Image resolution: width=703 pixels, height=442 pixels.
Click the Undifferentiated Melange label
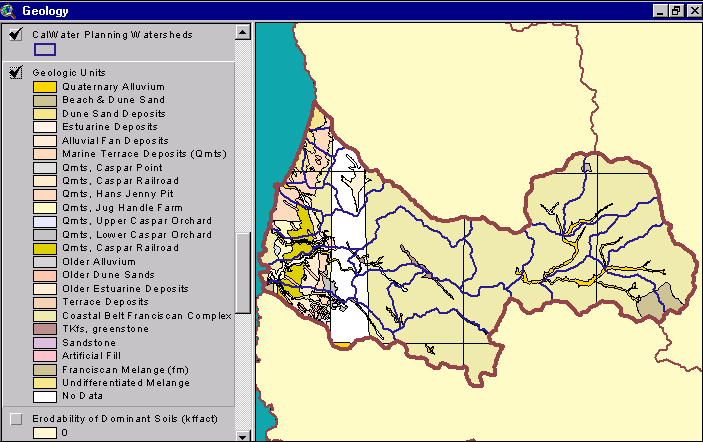126,382
